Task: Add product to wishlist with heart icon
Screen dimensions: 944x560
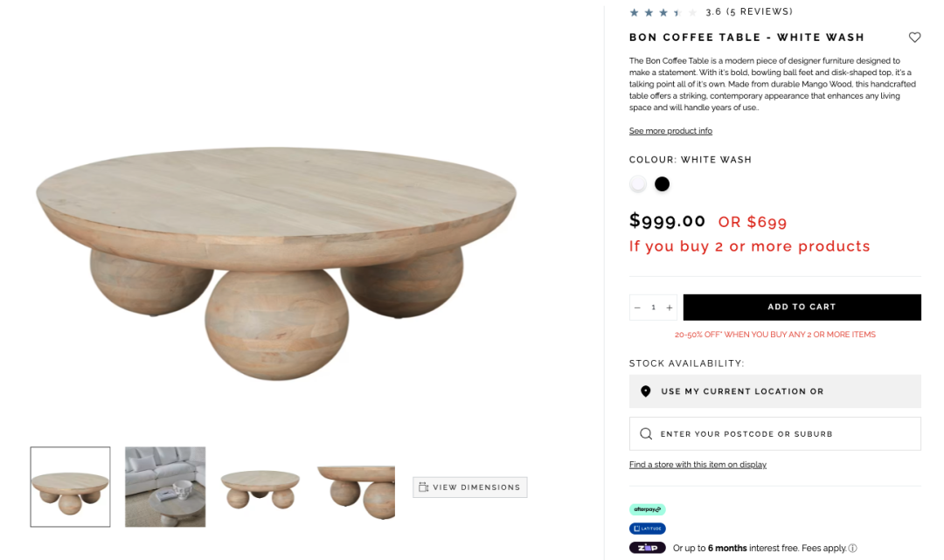Action: click(914, 38)
